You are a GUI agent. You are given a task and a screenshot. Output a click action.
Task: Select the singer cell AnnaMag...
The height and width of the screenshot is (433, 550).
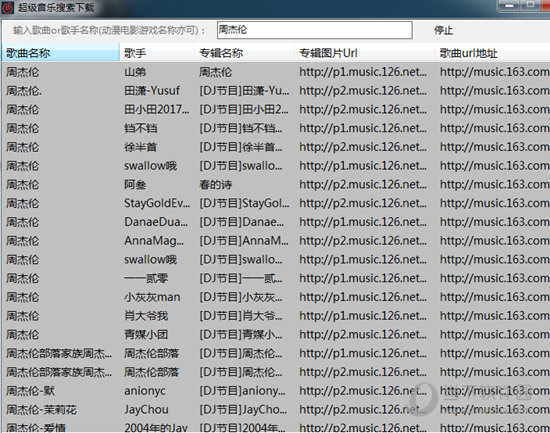pos(154,241)
